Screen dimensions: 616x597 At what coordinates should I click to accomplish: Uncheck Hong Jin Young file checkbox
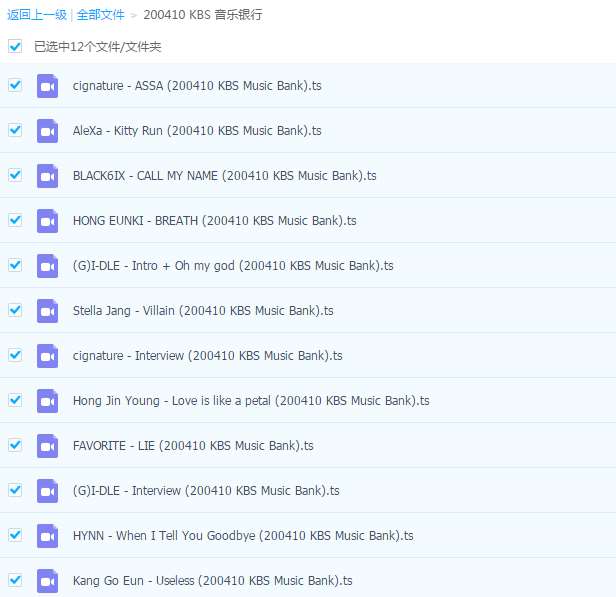(x=15, y=400)
